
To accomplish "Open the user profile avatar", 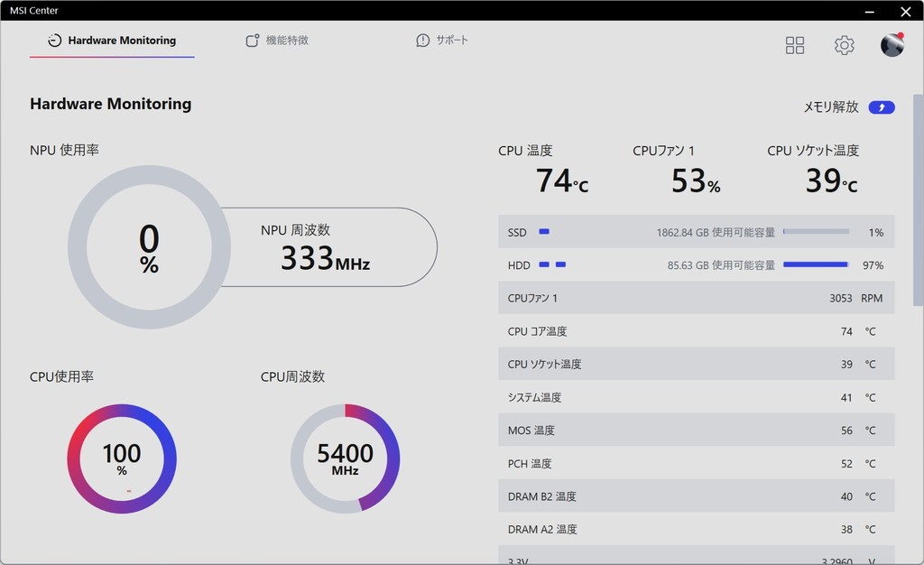I will 892,45.
